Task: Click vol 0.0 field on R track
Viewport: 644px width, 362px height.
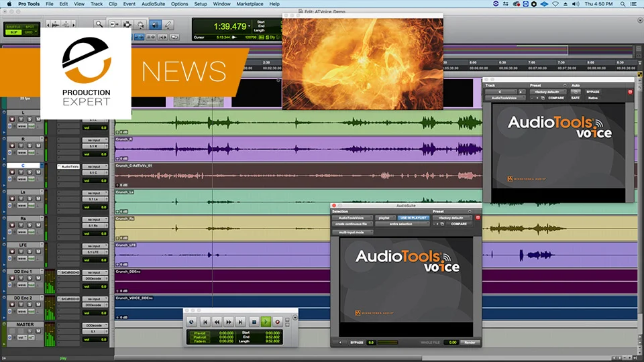Action: pyautogui.click(x=95, y=154)
